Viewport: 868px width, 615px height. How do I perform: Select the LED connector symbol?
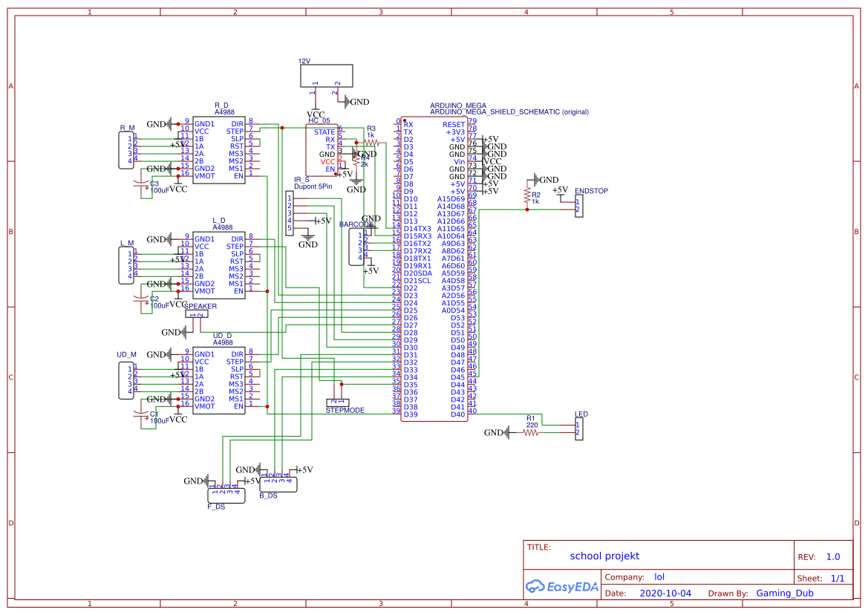click(578, 429)
